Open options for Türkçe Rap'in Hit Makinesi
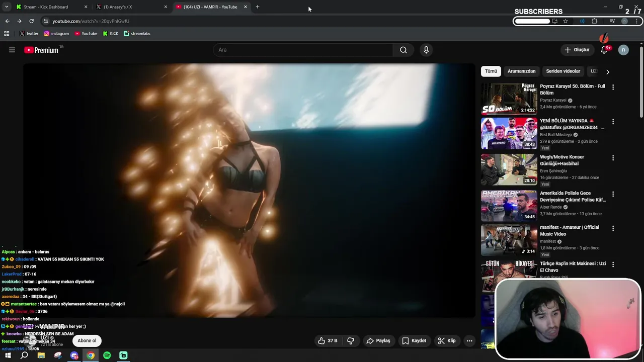The image size is (644, 362). tap(613, 264)
